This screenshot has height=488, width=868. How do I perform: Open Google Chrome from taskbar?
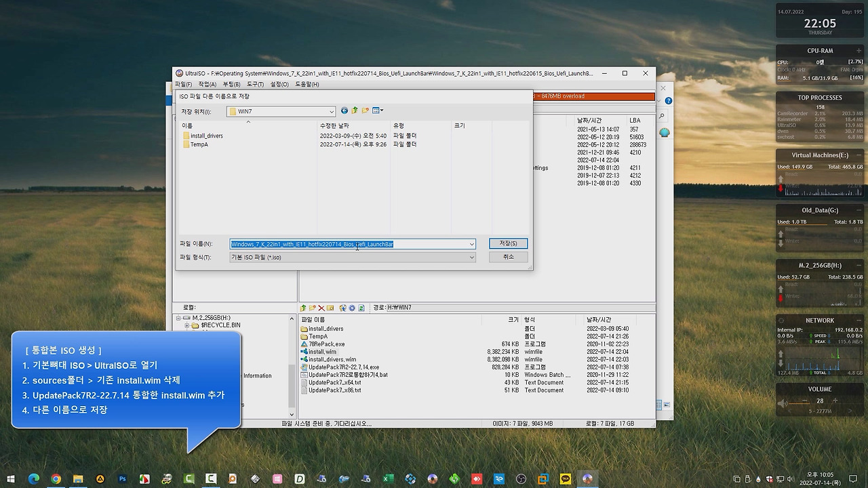(56, 479)
